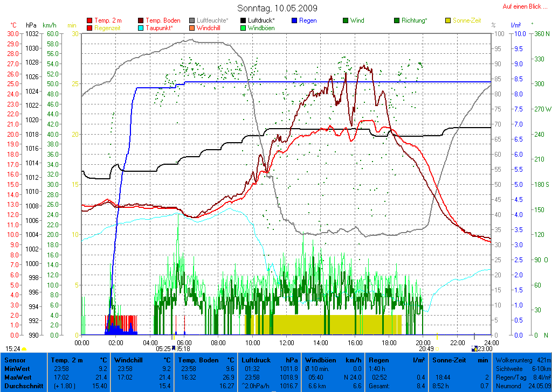
Task: Click the dark red Temp. Boden legend square
Action: click(x=141, y=20)
